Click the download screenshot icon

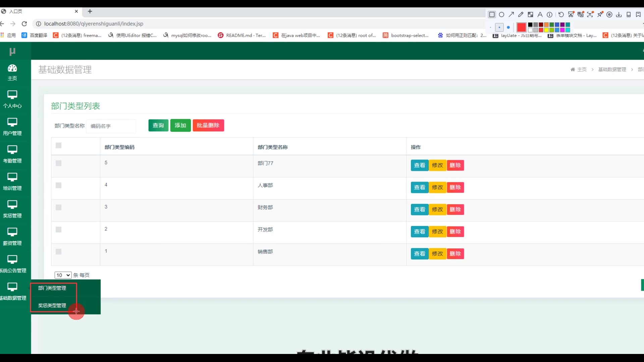[x=619, y=14]
